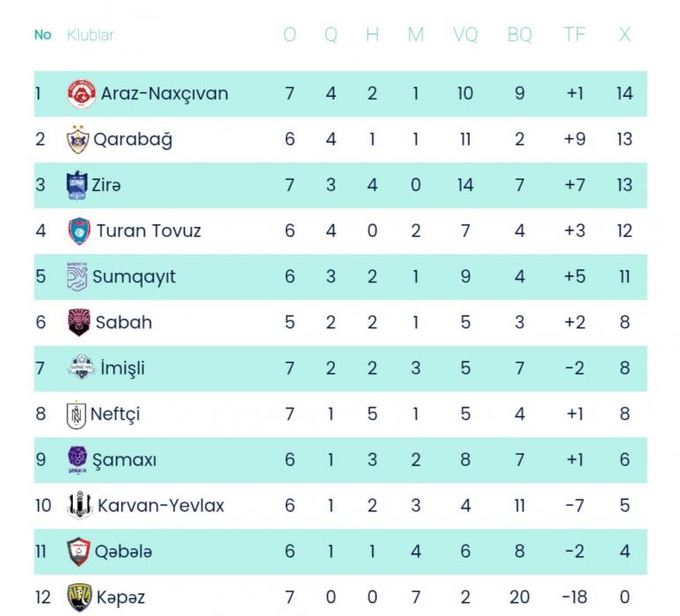Image resolution: width=680 pixels, height=616 pixels.
Task: Open the Qarabağ team name link
Action: [x=133, y=139]
